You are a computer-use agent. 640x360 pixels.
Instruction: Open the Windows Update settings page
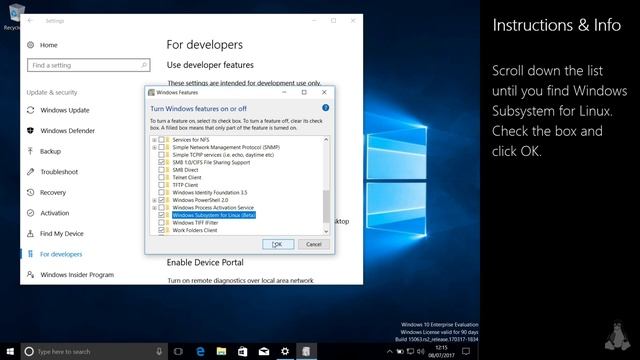(64, 110)
